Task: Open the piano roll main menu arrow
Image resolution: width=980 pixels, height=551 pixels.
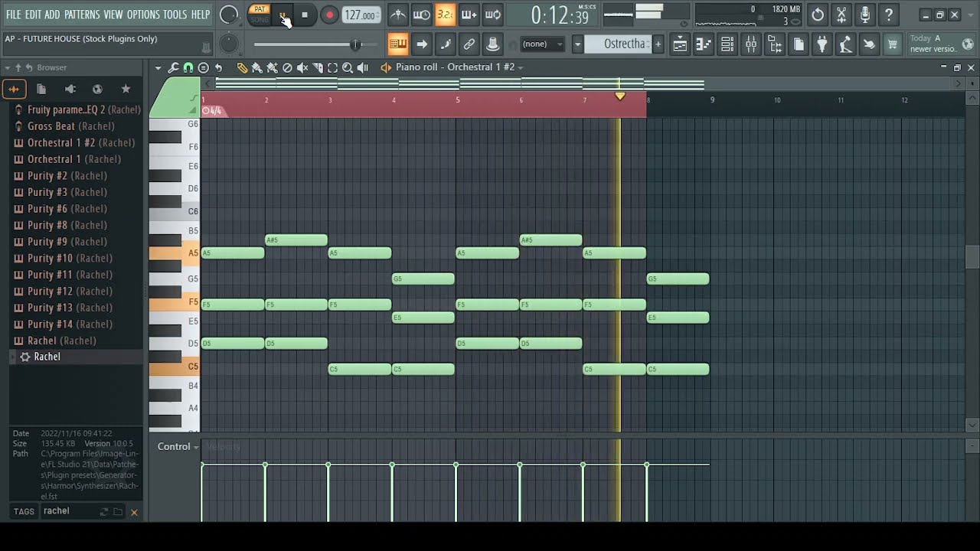Action: 158,67
